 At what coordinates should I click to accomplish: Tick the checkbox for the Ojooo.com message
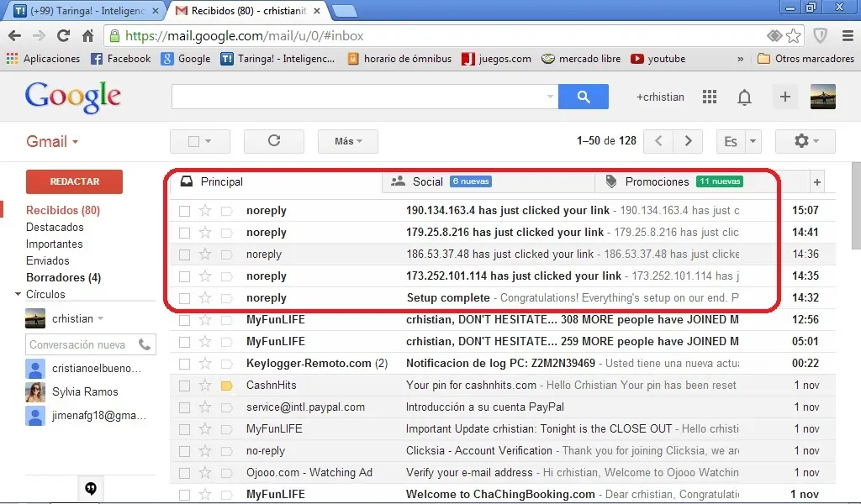pos(184,473)
